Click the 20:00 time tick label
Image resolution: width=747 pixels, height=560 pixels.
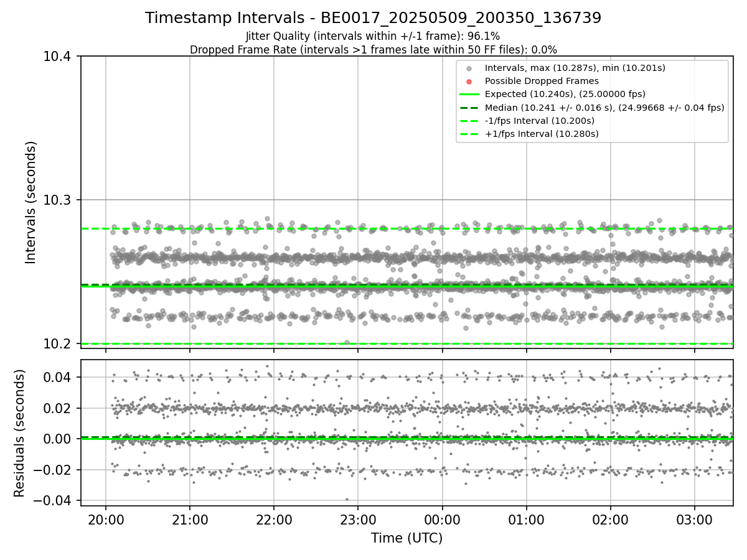(x=105, y=519)
